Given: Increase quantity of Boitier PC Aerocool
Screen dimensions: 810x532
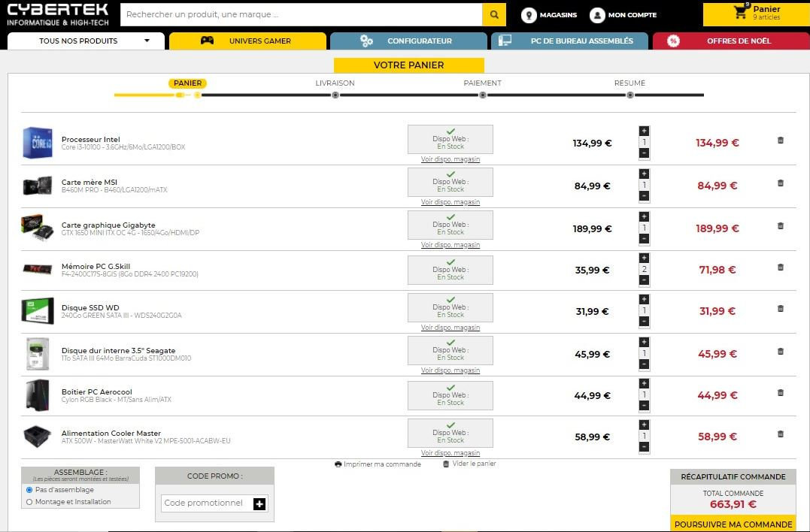Looking at the screenshot, I should (x=644, y=383).
